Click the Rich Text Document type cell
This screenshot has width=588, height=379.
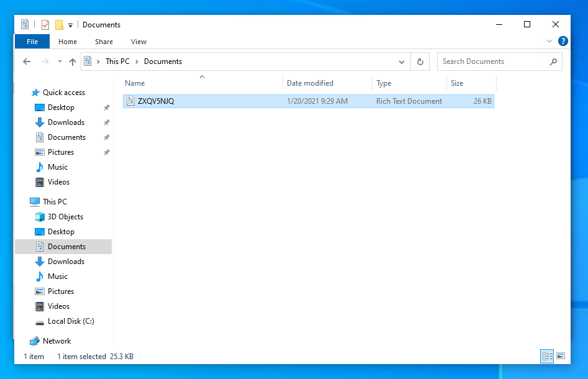tap(409, 101)
